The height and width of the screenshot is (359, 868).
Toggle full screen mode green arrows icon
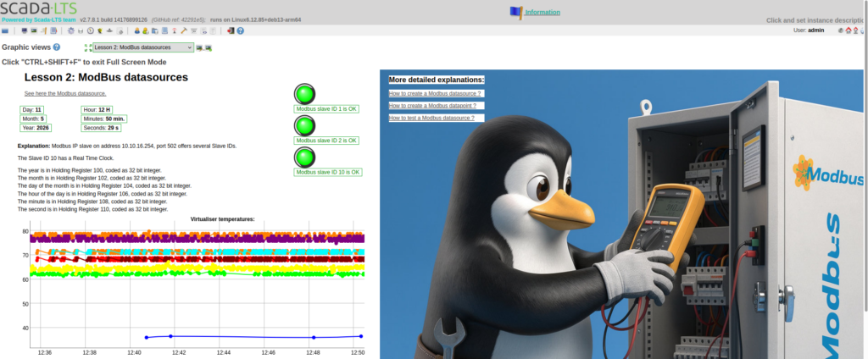point(87,48)
